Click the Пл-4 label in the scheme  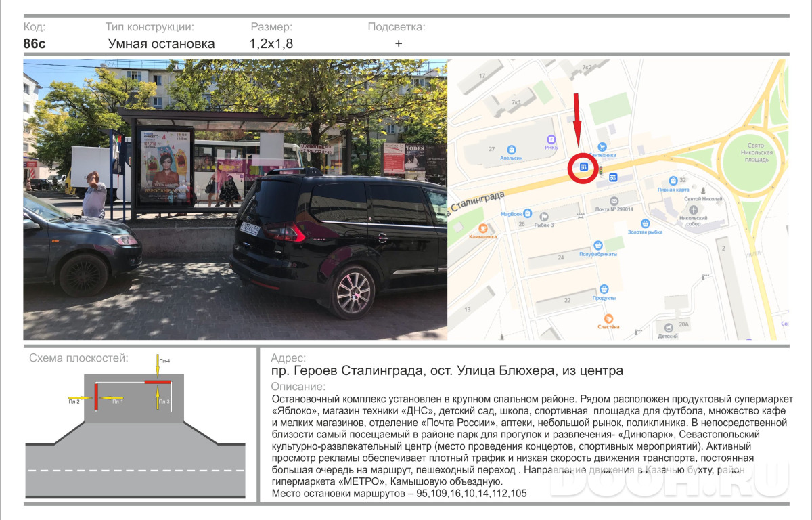[x=164, y=361]
